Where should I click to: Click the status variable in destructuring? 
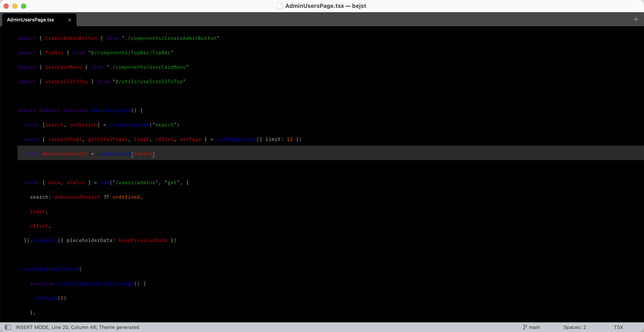tap(76, 183)
